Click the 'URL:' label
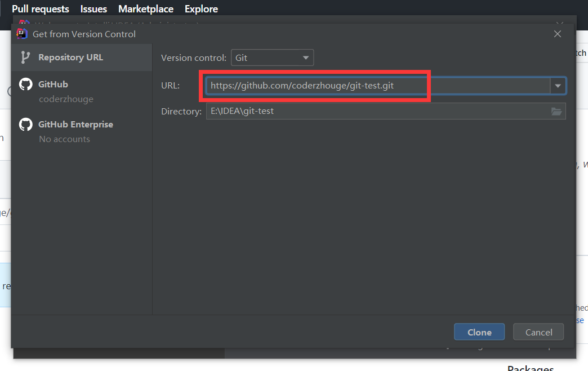 pos(170,86)
